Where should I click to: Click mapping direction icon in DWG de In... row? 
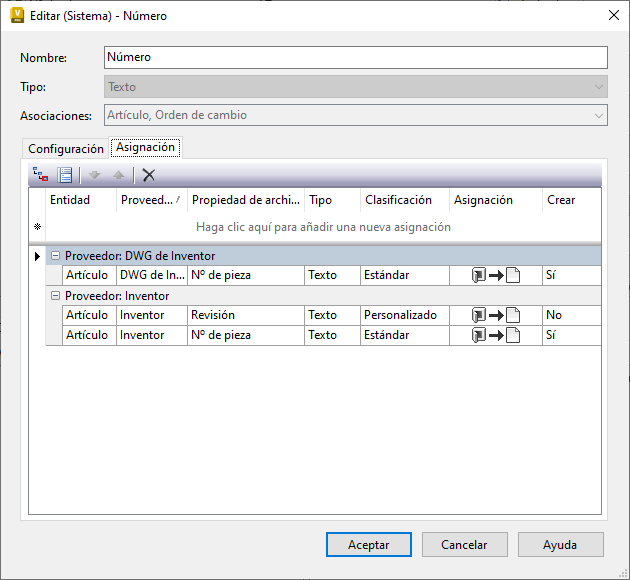[496, 275]
